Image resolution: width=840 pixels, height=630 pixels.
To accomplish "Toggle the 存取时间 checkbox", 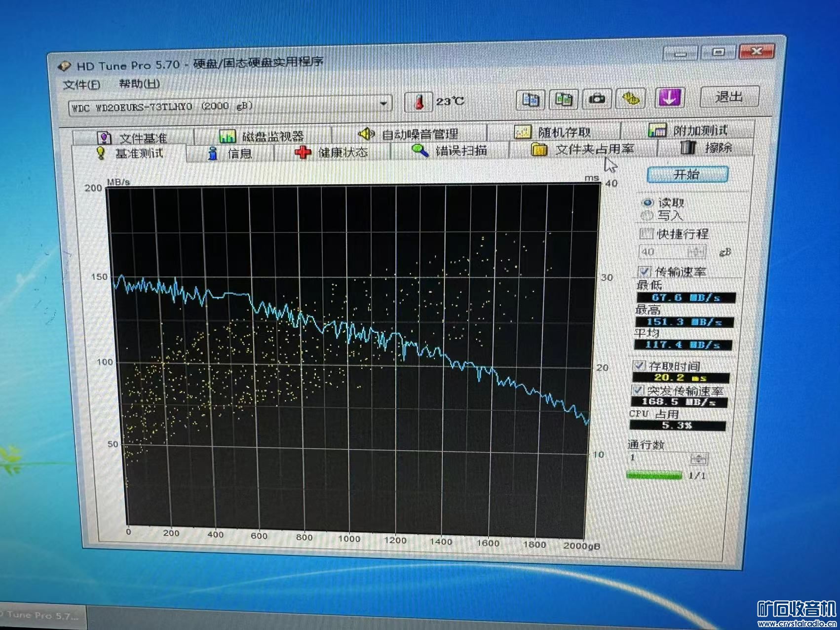I will [640, 365].
